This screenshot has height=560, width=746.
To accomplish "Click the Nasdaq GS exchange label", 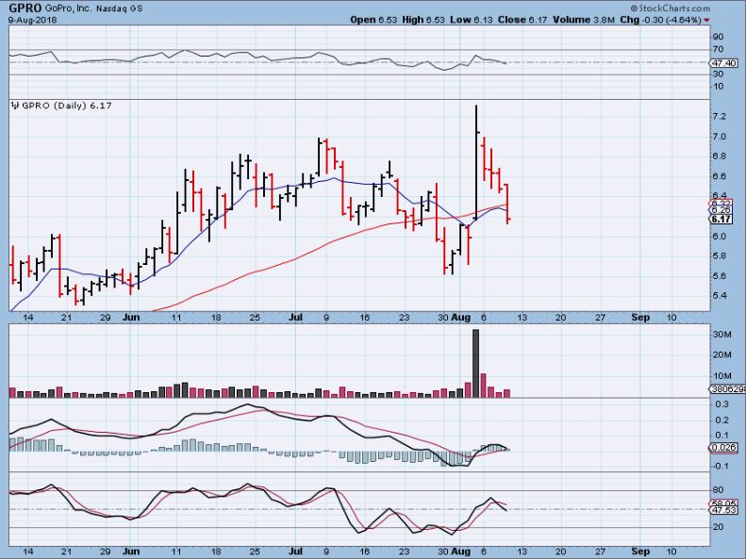I will pos(120,9).
